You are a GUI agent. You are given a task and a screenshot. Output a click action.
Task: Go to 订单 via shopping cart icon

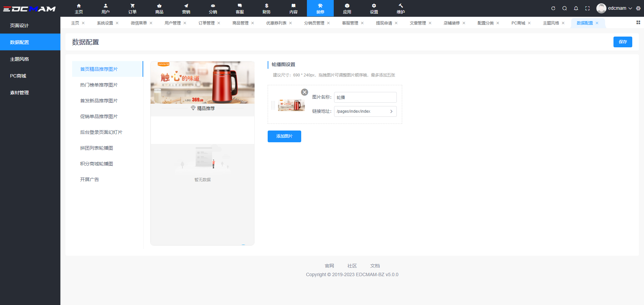coord(132,8)
